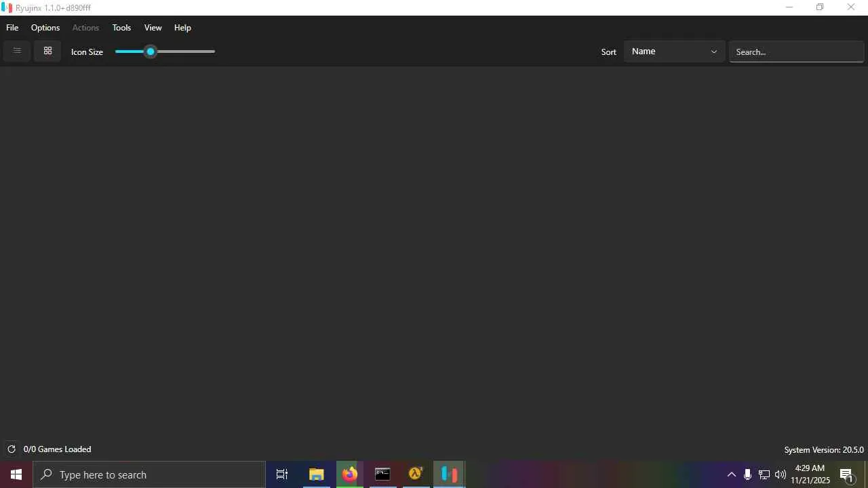Viewport: 868px width, 488px height.
Task: Click the System Version: 20.5.0 text
Action: click(824, 450)
